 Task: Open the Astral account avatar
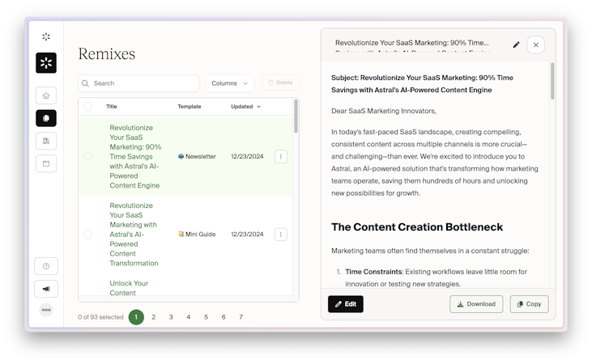pyautogui.click(x=46, y=310)
